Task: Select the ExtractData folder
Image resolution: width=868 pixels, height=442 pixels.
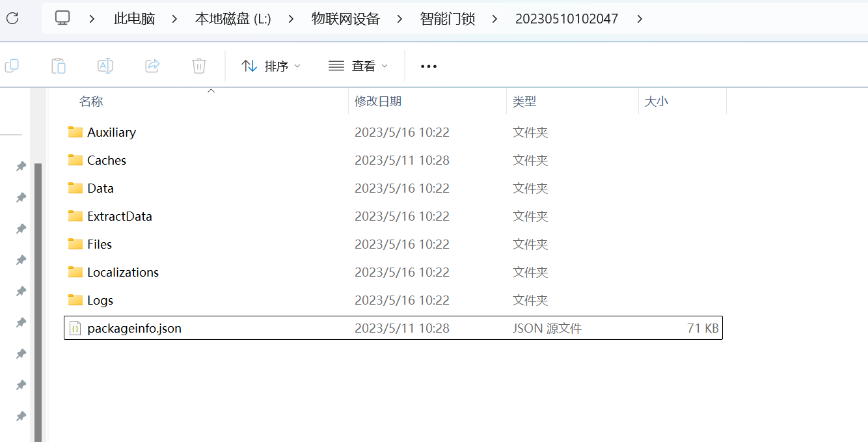Action: pos(119,216)
